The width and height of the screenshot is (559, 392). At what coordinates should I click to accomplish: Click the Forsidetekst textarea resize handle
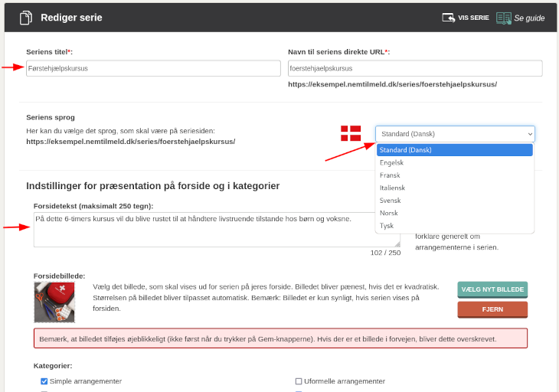[x=397, y=244]
